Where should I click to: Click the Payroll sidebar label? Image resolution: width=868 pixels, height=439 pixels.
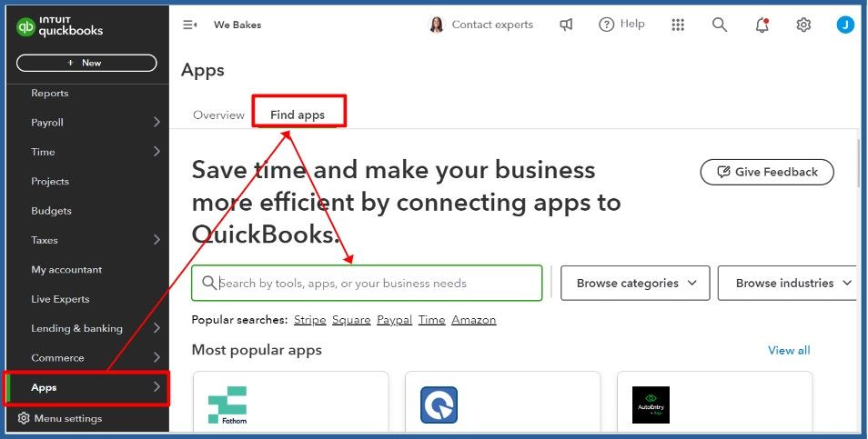point(47,122)
